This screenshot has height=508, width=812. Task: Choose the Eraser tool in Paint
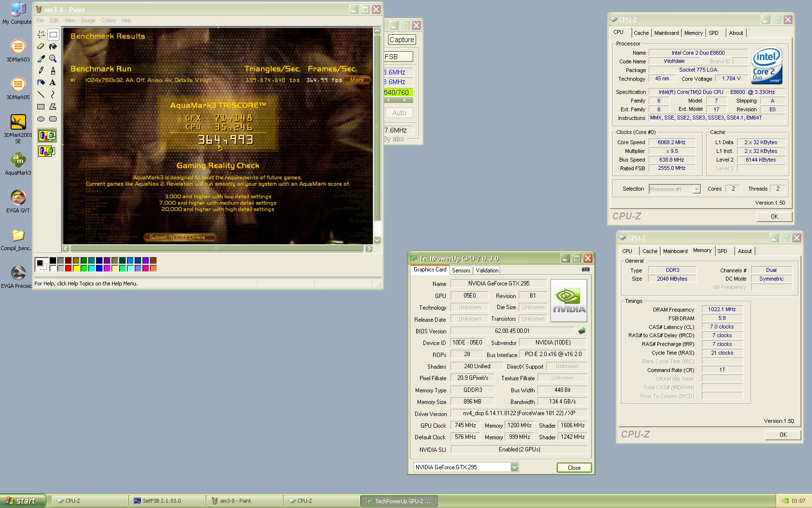tap(41, 46)
